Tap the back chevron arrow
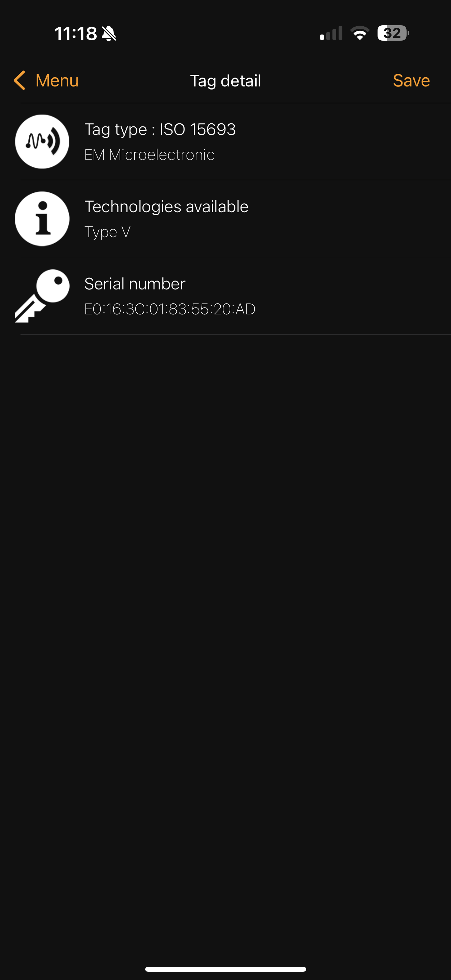Image resolution: width=451 pixels, height=980 pixels. (19, 80)
